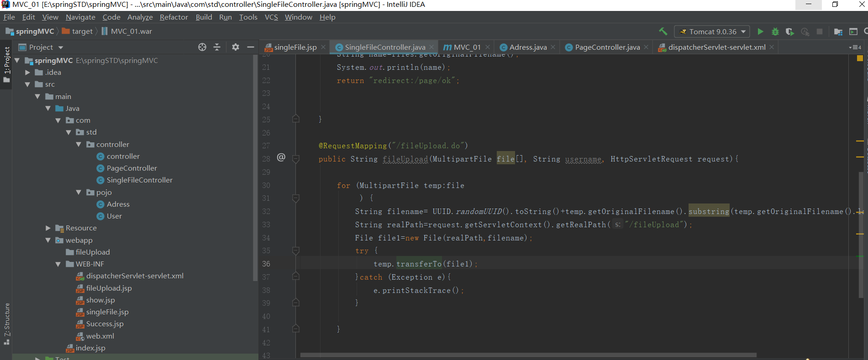Viewport: 868px width, 360px height.
Task: Toggle the 1: Project tool window stripe
Action: [x=6, y=64]
